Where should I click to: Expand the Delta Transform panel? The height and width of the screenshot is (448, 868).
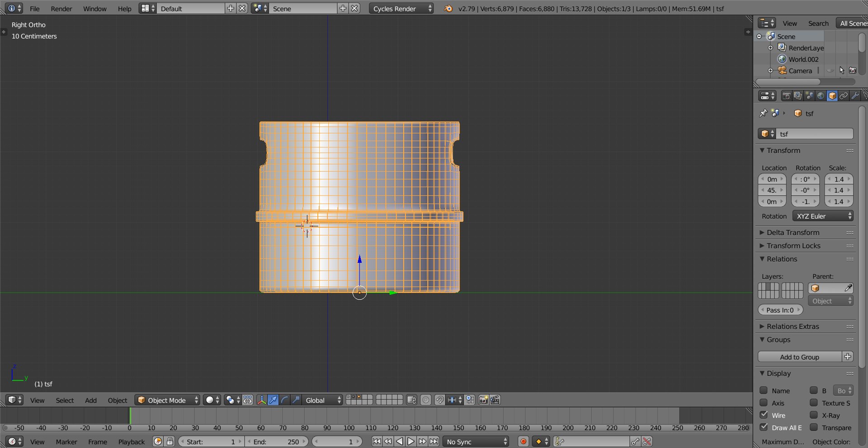click(x=793, y=233)
